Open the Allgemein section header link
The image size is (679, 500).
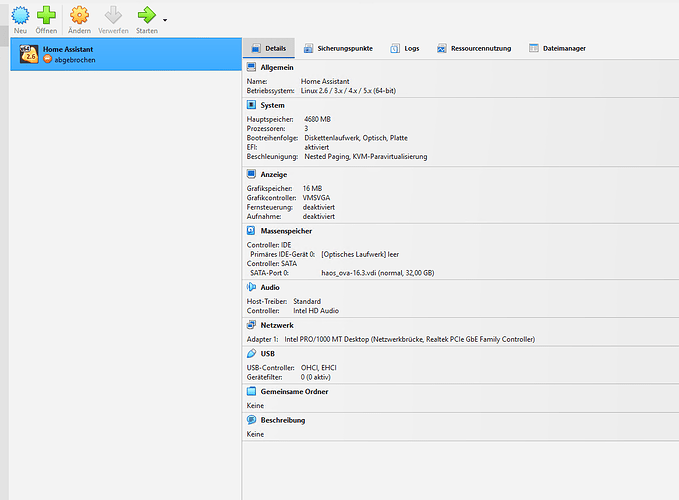coord(277,68)
